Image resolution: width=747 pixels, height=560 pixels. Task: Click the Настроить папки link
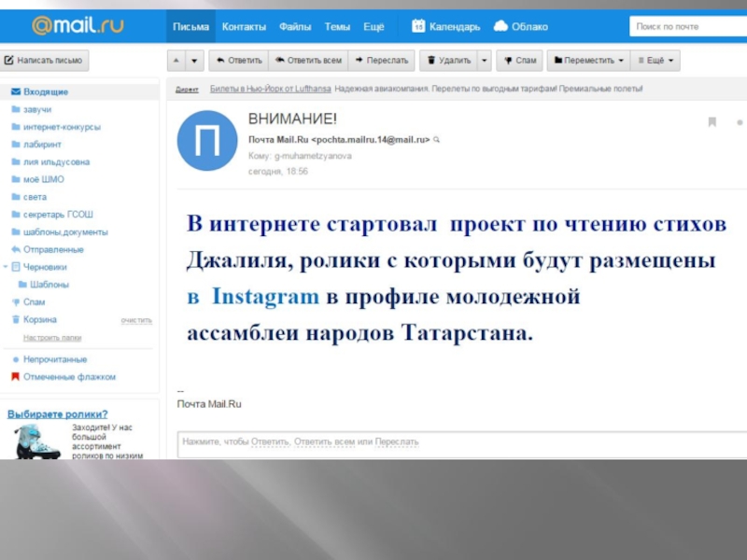52,337
